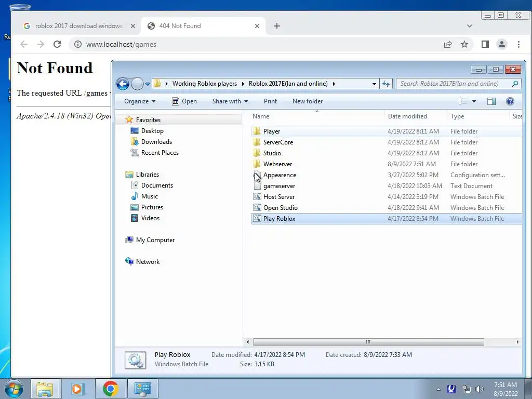
Task: Open My Computer in navigation pane
Action: (155, 240)
